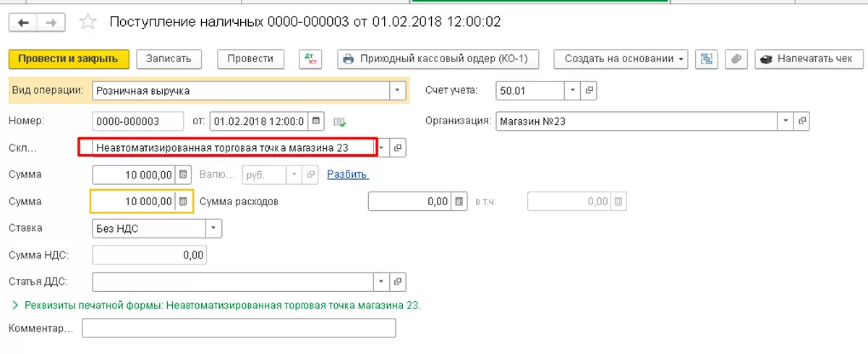868x354 pixels.
Task: Click the highlighted second Сумма field
Action: tap(134, 202)
